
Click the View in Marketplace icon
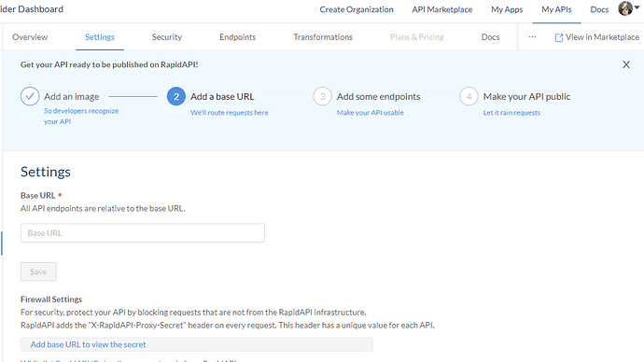pyautogui.click(x=558, y=37)
